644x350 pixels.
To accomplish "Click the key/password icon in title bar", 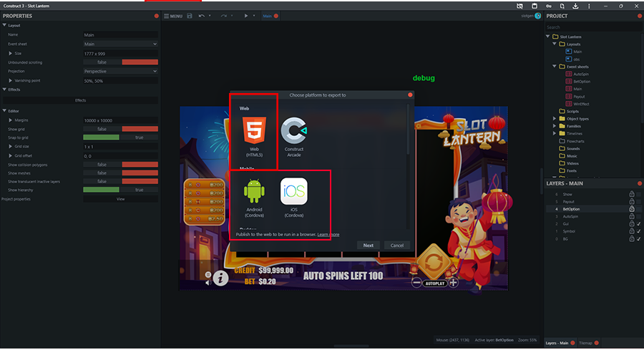I will click(548, 6).
